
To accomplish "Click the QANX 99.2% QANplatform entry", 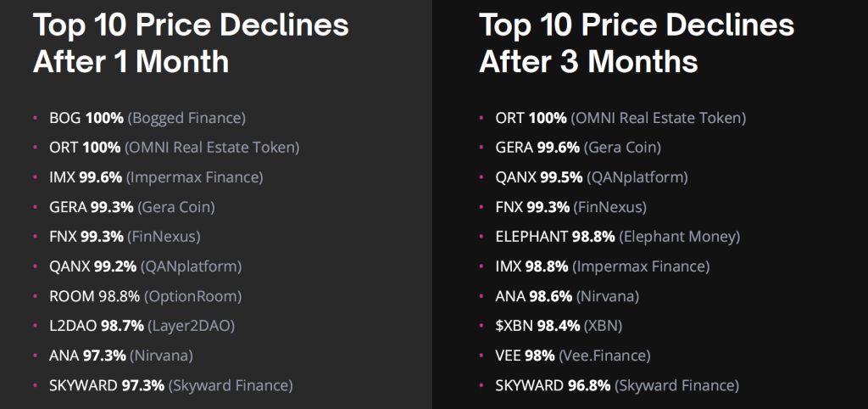I will click(x=146, y=266).
